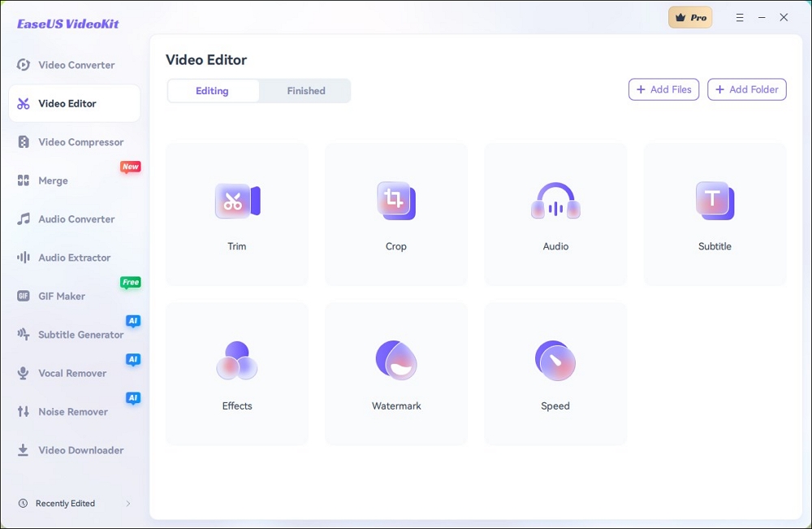Click the Pro upgrade button
Screen dimensions: 812x529
[690, 16]
